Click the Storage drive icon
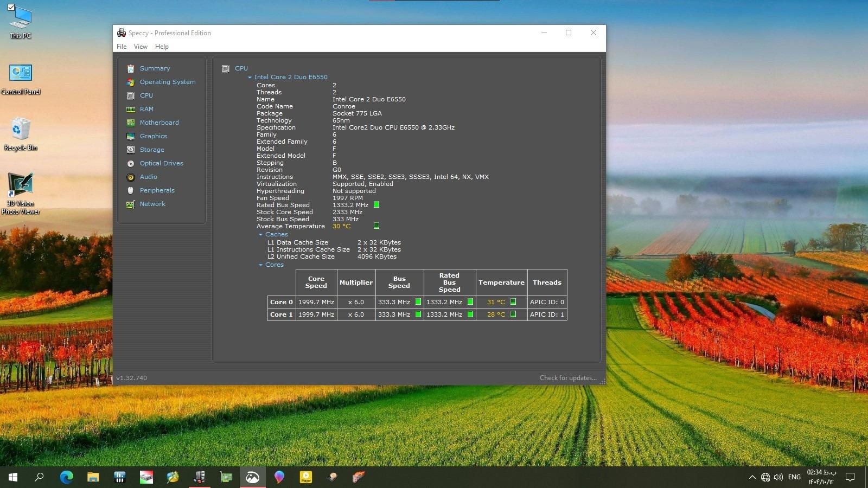The height and width of the screenshot is (488, 868). coord(130,150)
